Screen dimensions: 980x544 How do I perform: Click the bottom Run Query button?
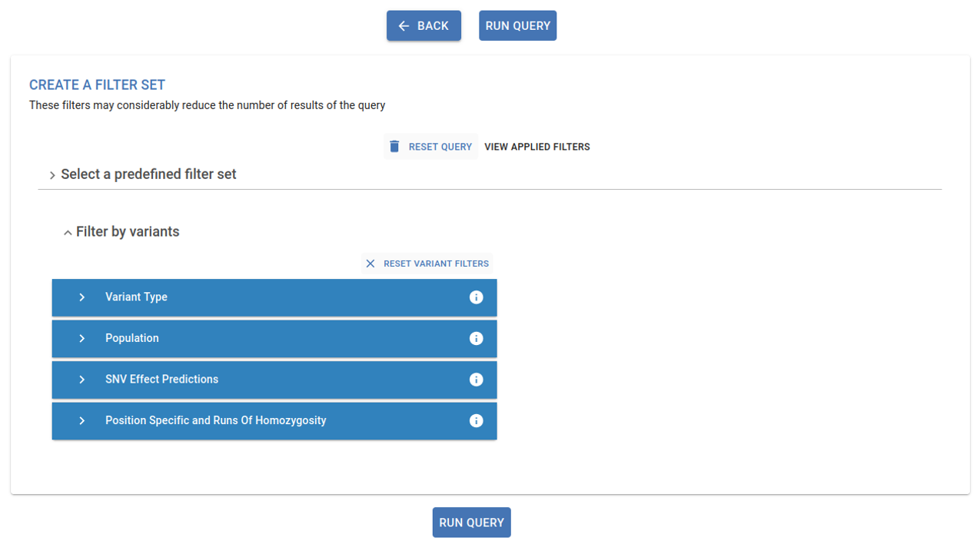(471, 522)
